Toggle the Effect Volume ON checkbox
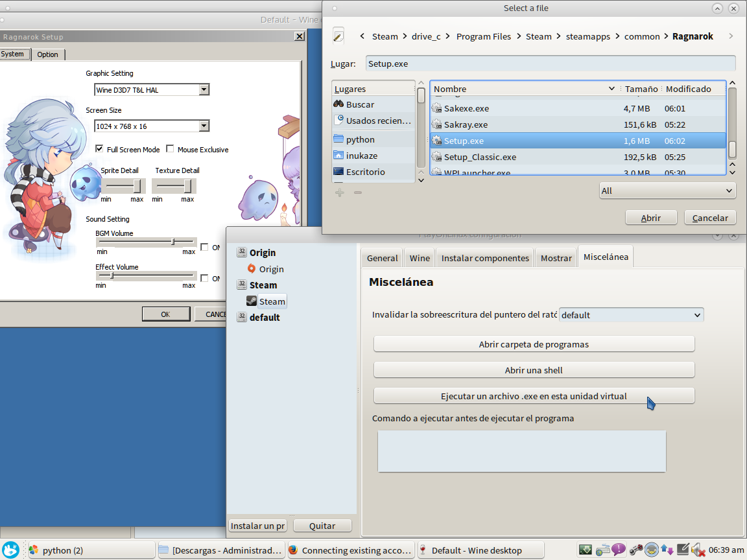Image resolution: width=747 pixels, height=560 pixels. [204, 278]
